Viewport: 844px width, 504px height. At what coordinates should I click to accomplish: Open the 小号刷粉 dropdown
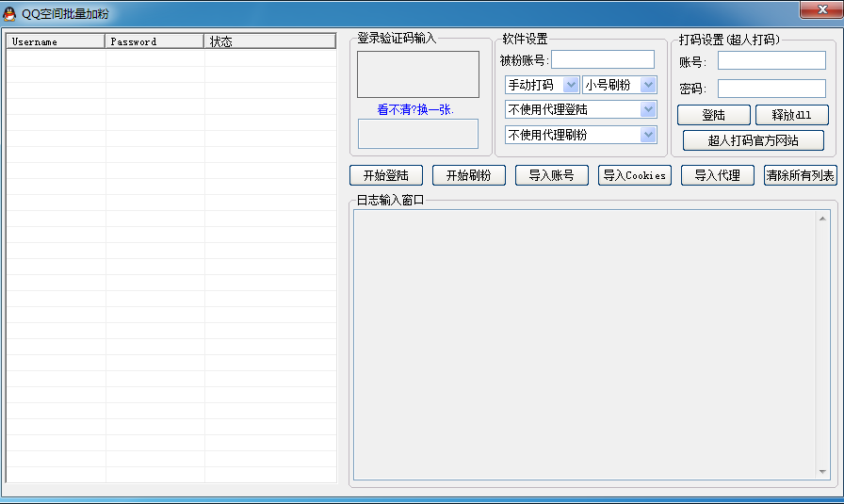(x=620, y=85)
